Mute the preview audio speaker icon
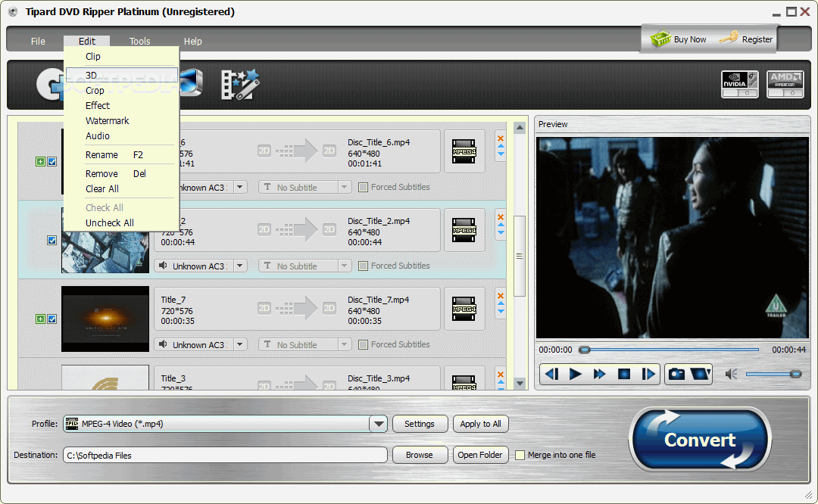This screenshot has width=818, height=504. (x=732, y=374)
